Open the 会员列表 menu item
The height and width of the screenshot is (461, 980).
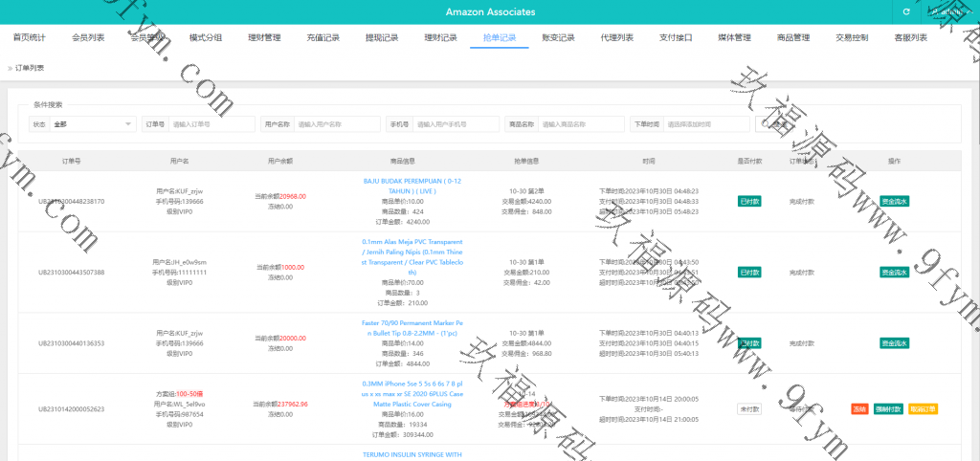click(x=88, y=38)
